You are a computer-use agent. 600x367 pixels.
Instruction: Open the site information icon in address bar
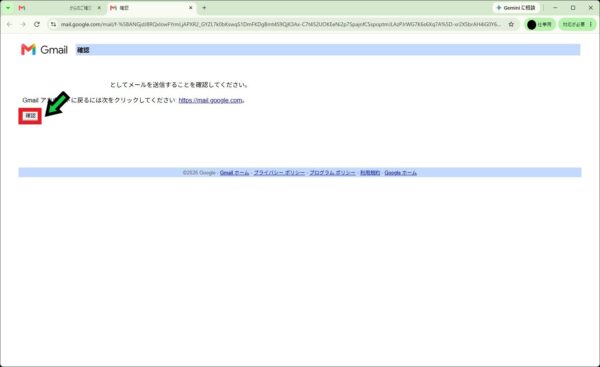54,24
